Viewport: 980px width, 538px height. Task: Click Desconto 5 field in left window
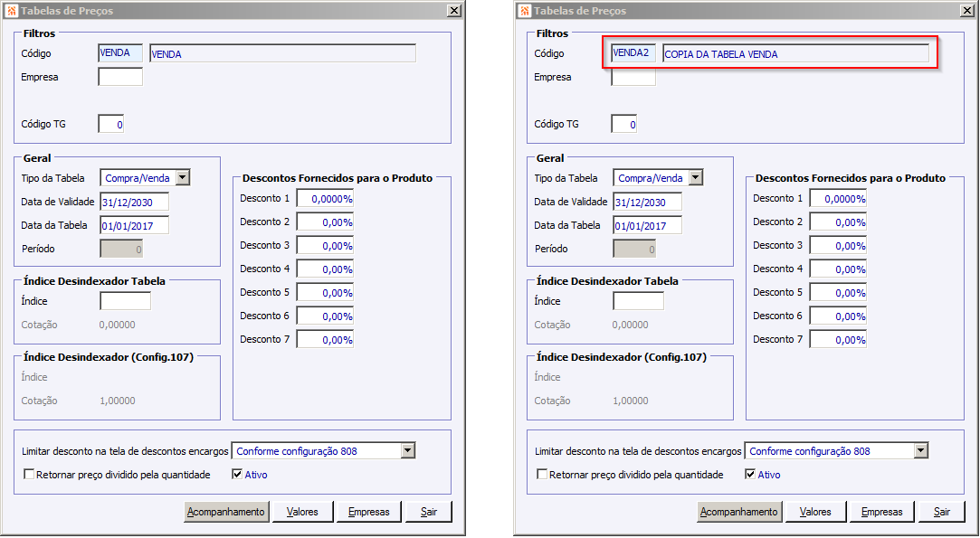[x=325, y=292]
